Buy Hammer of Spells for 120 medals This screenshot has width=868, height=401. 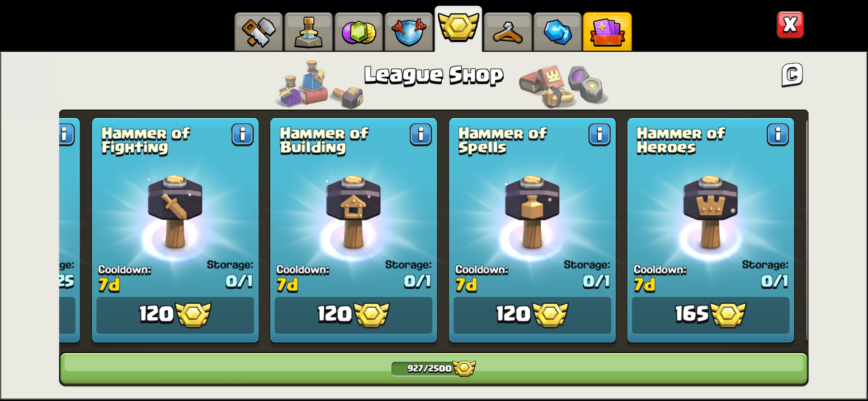532,315
